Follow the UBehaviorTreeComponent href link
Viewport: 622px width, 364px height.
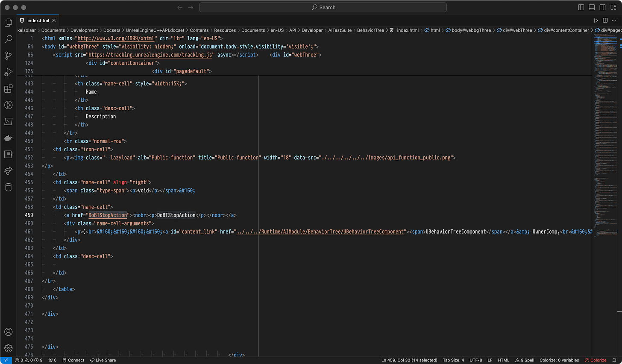click(320, 232)
